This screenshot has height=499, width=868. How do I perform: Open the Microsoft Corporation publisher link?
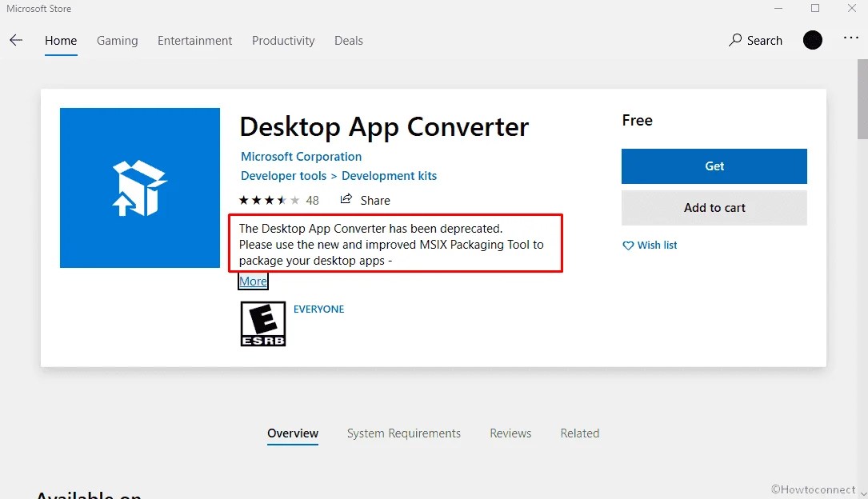[x=301, y=156]
